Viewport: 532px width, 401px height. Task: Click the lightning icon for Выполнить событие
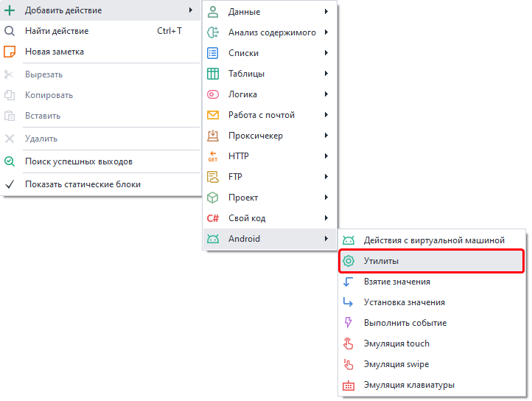click(x=349, y=323)
